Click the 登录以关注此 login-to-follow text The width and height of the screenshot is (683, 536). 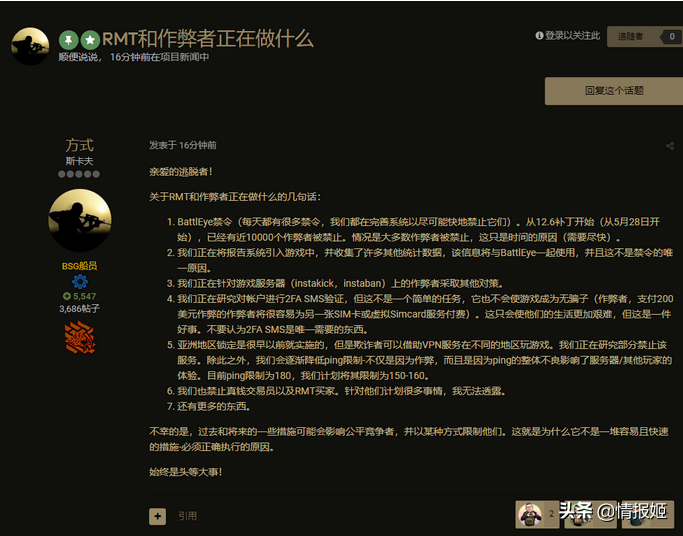(x=572, y=36)
